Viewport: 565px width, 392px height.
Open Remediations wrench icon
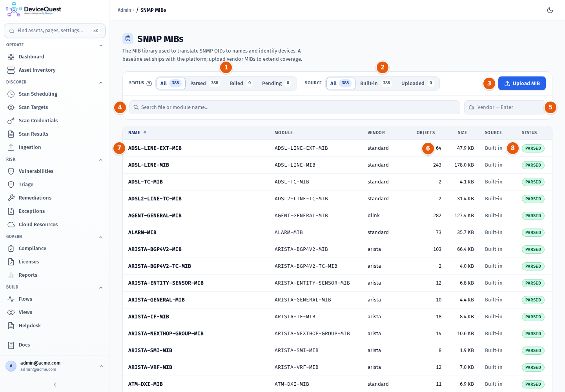(11, 198)
